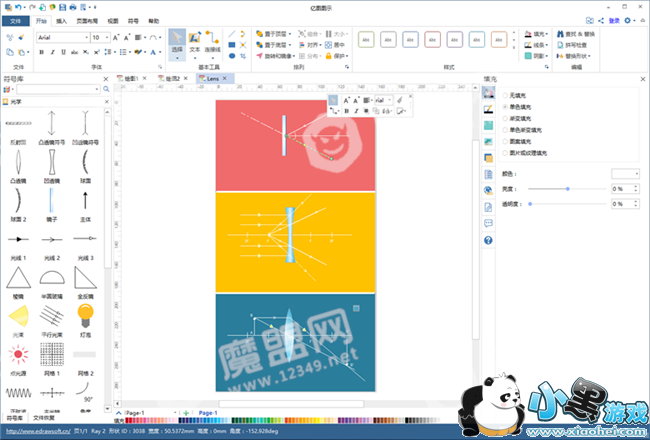Screen dimensions: 650x440
Task: Add a new page with the plus button
Action: click(x=186, y=413)
